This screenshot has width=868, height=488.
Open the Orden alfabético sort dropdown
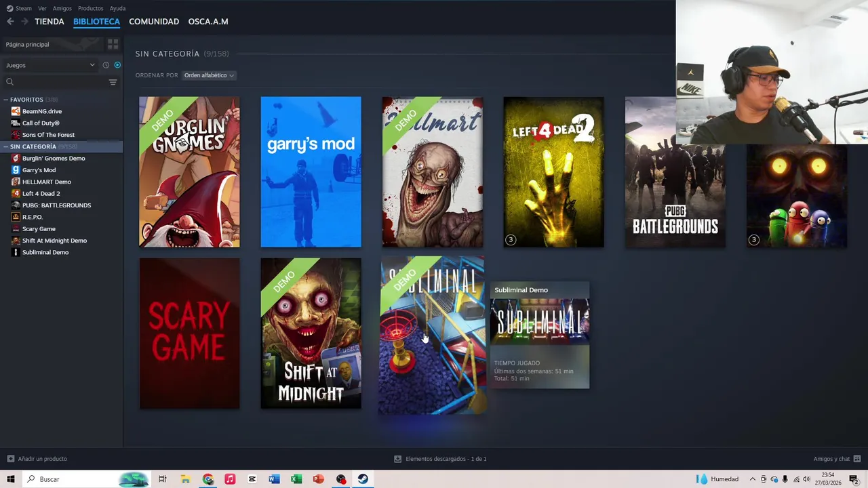point(209,75)
